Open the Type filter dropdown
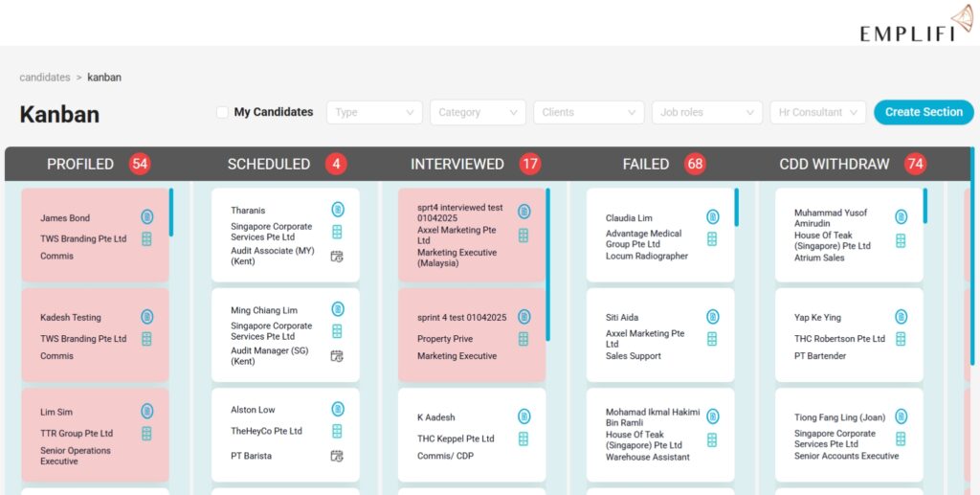This screenshot has height=495, width=980. [374, 112]
